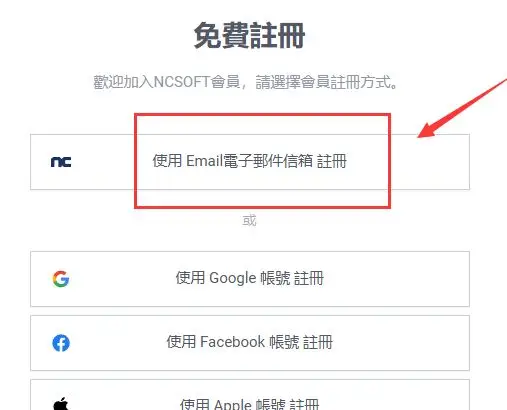The image size is (507, 410).
Task: Click NCSOFT in the subtitle sentence
Action: click(181, 82)
